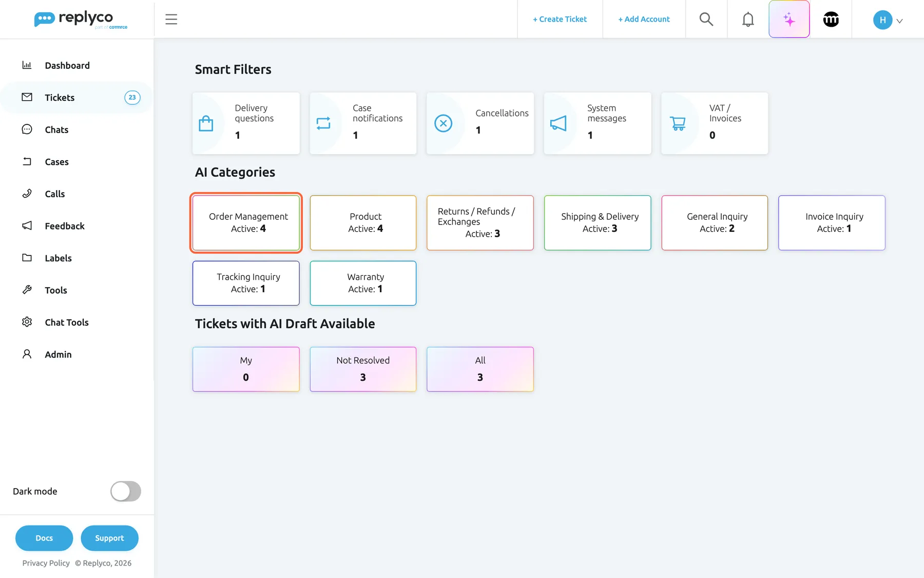Screen dimensions: 924x578
Task: Expand the user profile dropdown arrow
Action: (899, 21)
